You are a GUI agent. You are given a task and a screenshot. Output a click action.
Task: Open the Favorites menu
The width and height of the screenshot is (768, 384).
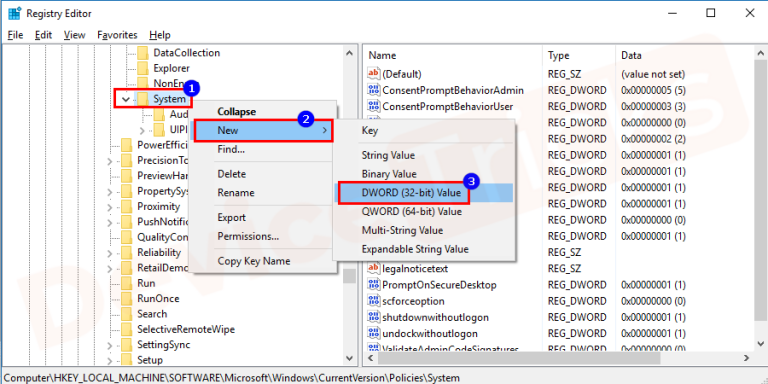117,35
